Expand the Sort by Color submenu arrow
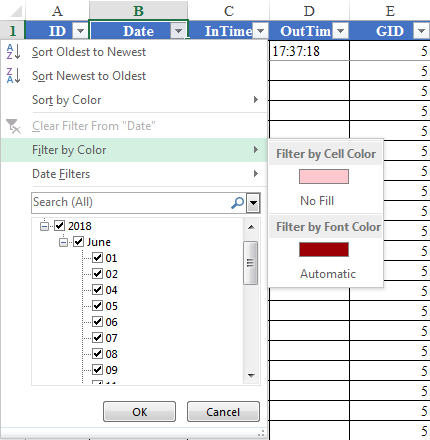Image resolution: width=430 pixels, height=440 pixels. (256, 100)
